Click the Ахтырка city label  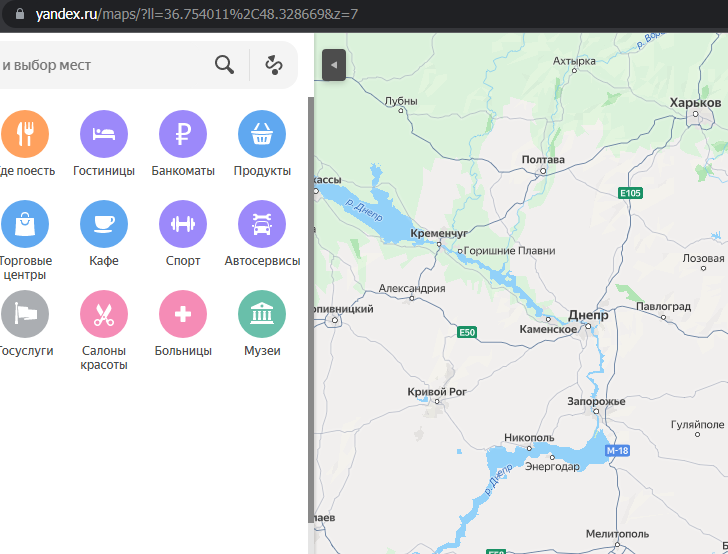tap(574, 61)
